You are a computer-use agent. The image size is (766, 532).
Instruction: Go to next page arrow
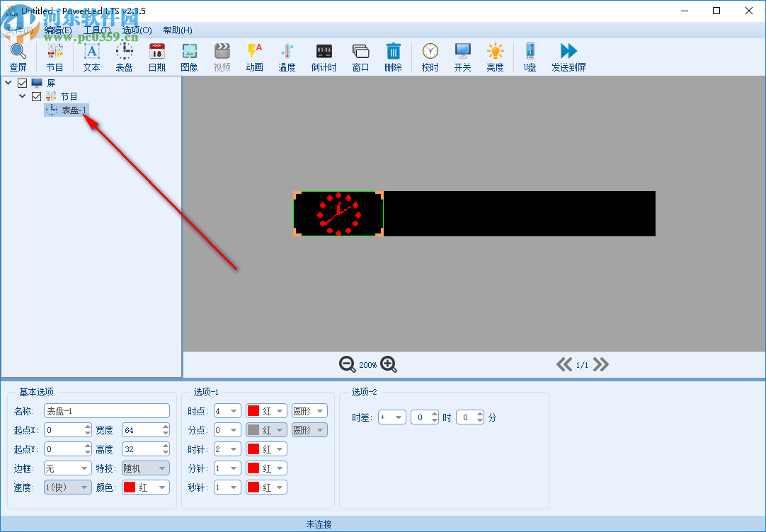[x=601, y=364]
